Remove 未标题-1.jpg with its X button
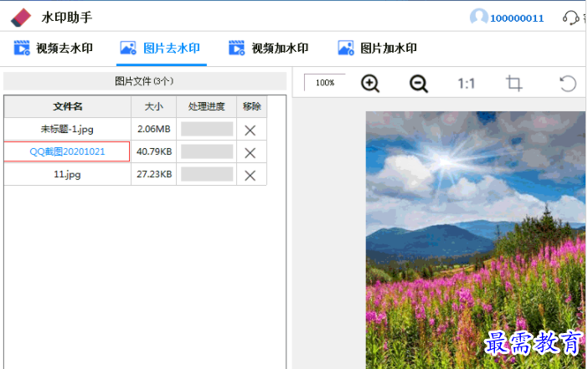 pyautogui.click(x=250, y=131)
